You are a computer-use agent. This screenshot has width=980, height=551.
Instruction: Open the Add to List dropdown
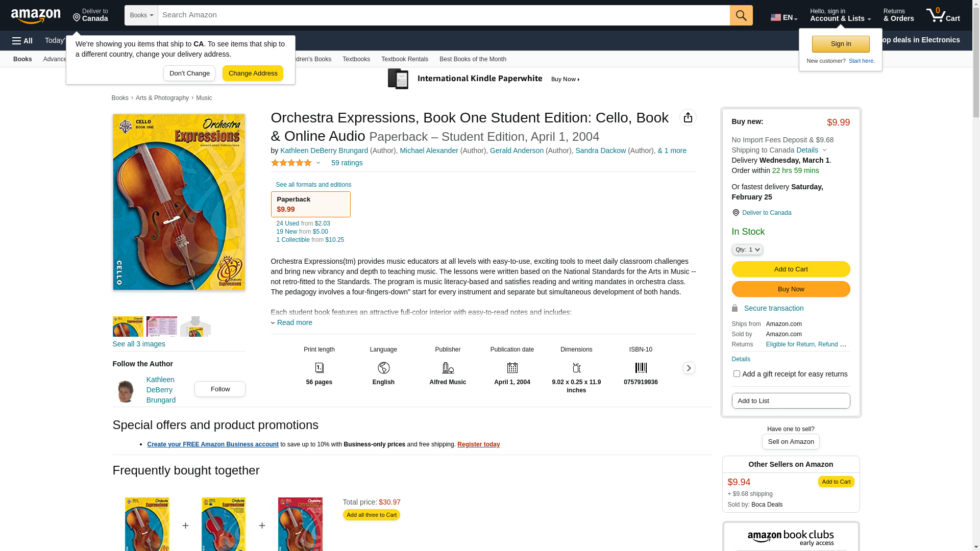pyautogui.click(x=791, y=401)
